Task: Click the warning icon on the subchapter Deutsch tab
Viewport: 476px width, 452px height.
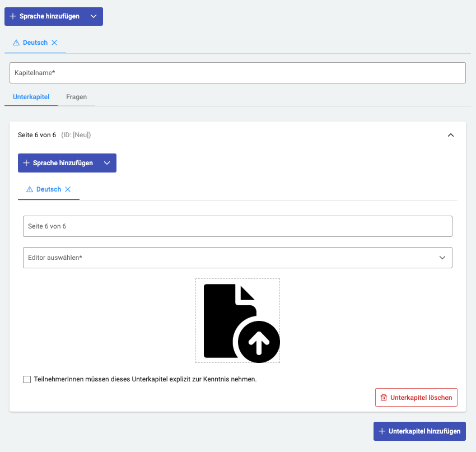Action: point(30,189)
